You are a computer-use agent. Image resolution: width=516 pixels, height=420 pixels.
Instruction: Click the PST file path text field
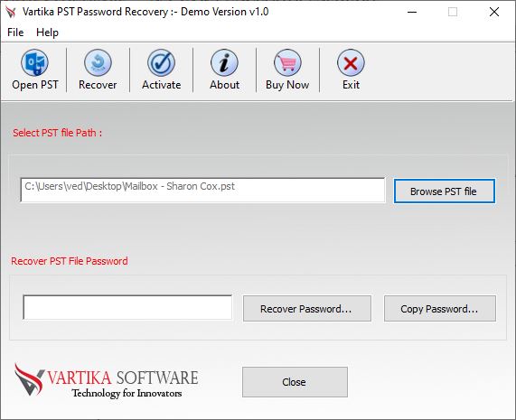[202, 190]
